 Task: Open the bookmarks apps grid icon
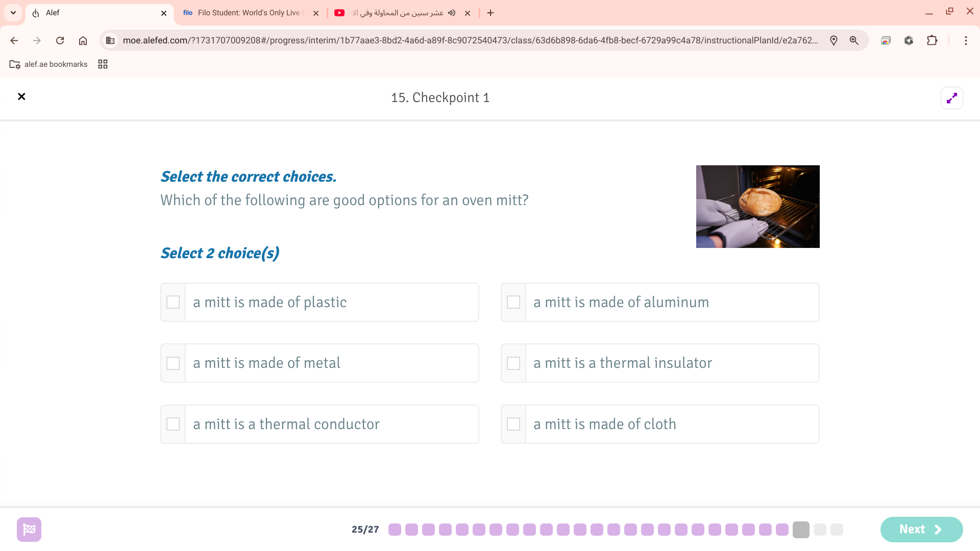[103, 64]
